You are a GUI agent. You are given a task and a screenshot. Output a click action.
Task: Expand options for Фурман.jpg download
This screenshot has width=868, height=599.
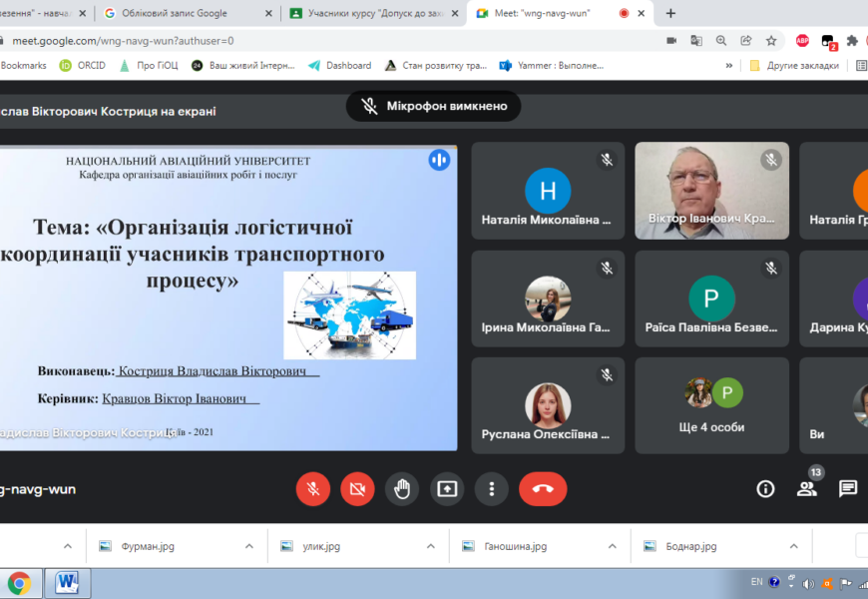point(249,546)
